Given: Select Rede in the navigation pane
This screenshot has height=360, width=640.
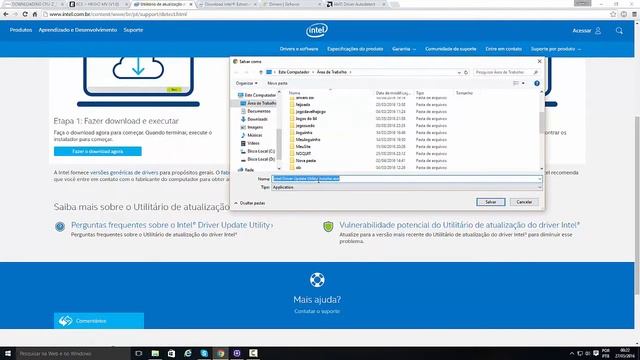Looking at the screenshot, I should click(249, 170).
